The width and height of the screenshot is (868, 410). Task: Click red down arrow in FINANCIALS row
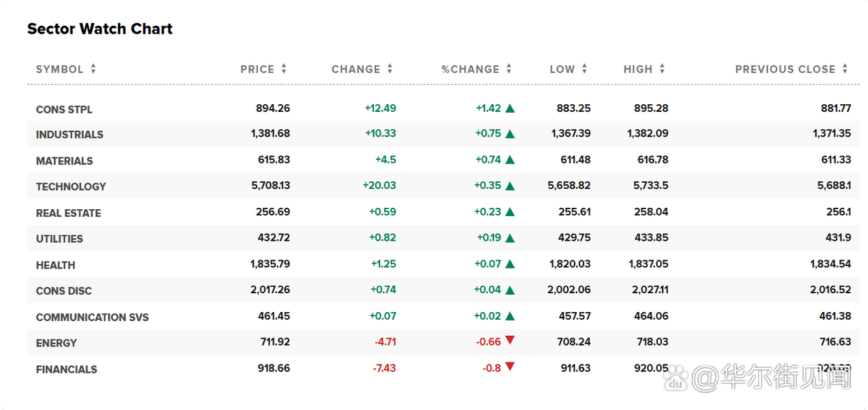point(509,367)
